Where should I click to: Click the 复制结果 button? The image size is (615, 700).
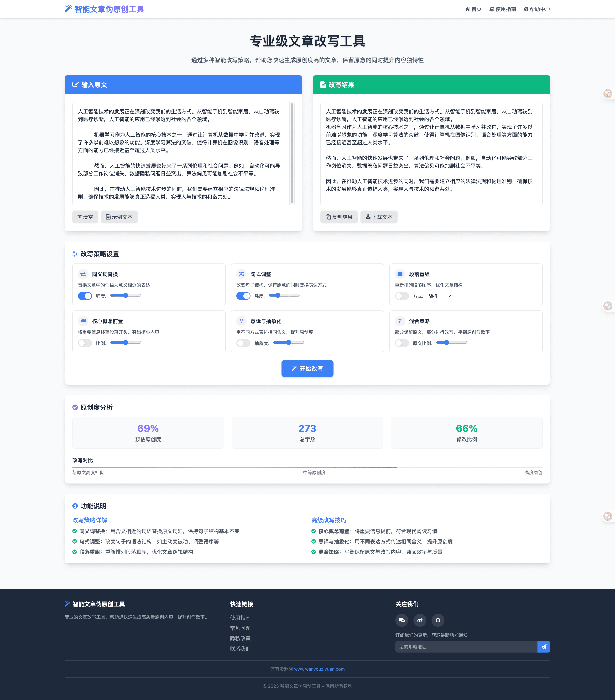pyautogui.click(x=339, y=217)
